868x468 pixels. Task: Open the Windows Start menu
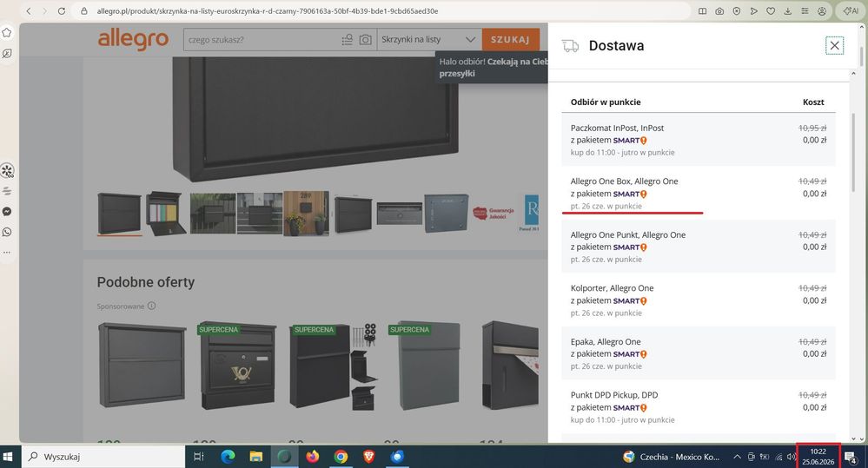(x=8, y=457)
